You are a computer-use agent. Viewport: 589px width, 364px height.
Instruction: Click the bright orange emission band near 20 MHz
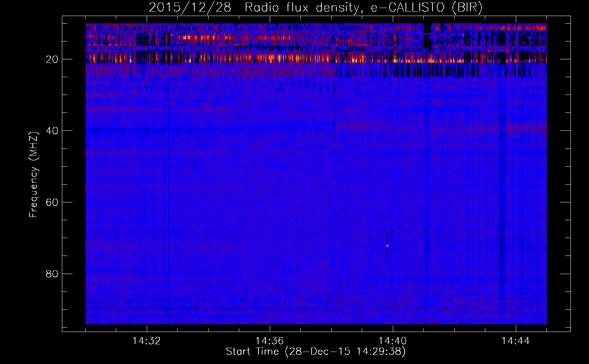[x=316, y=58]
